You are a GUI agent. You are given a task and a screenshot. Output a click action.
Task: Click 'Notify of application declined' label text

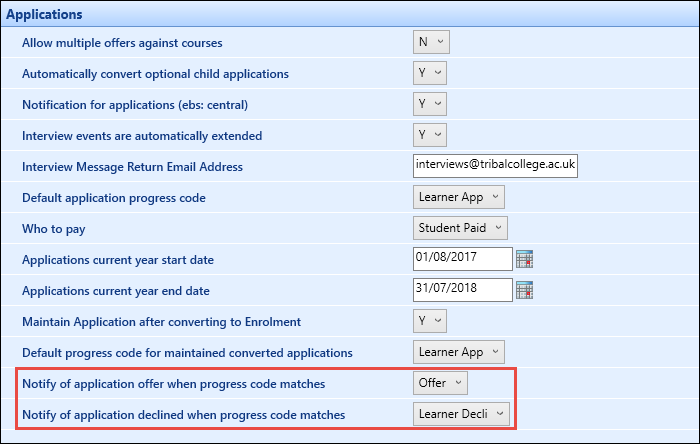(183, 415)
